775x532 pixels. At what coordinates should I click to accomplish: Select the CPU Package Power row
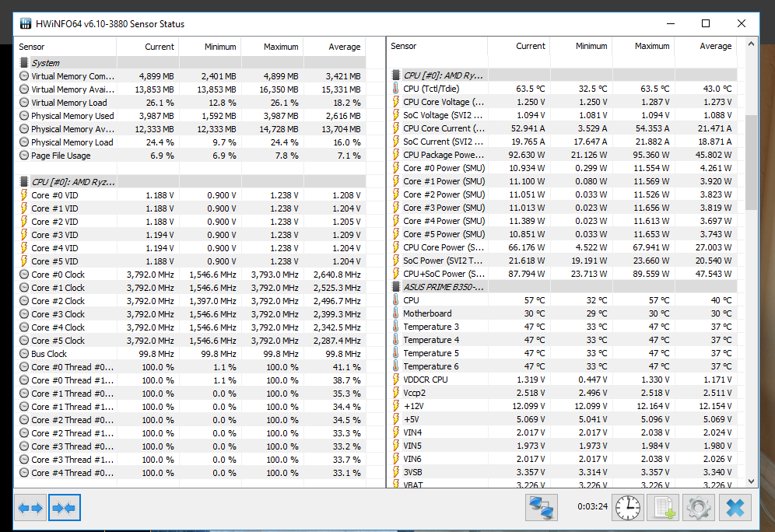tap(562, 155)
